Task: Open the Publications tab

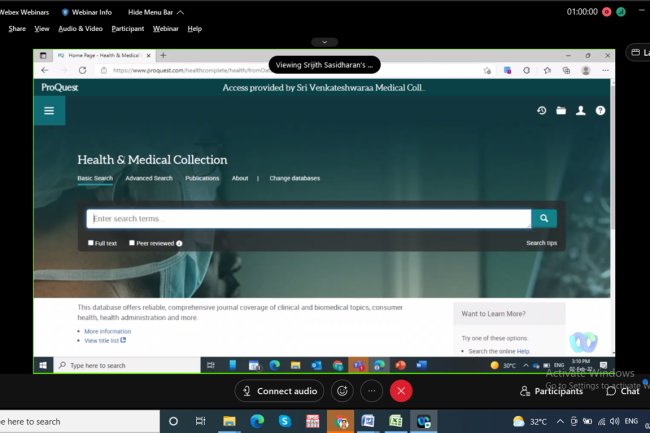Action: (x=202, y=178)
